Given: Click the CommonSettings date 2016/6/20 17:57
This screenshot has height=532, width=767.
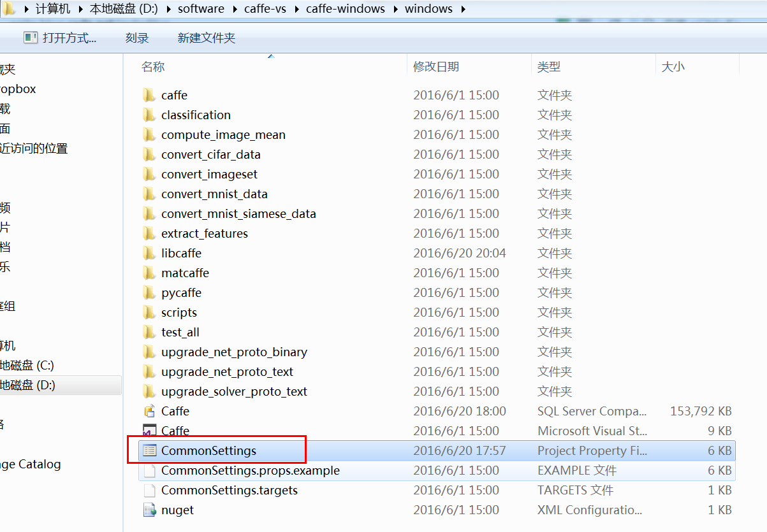Looking at the screenshot, I should pyautogui.click(x=460, y=450).
